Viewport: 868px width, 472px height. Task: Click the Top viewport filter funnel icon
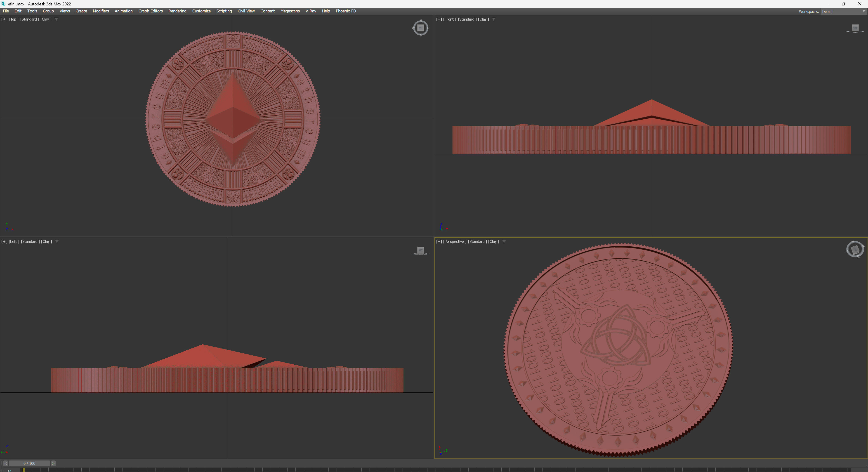click(x=56, y=19)
